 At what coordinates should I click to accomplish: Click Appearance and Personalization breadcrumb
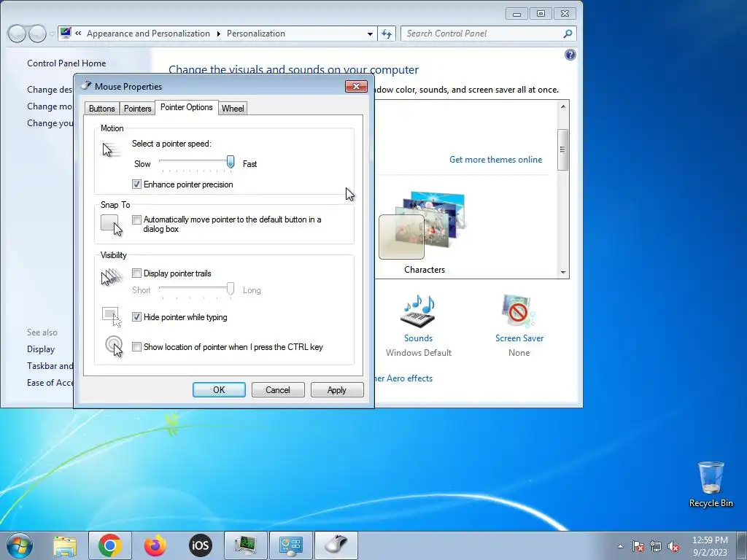pos(148,34)
